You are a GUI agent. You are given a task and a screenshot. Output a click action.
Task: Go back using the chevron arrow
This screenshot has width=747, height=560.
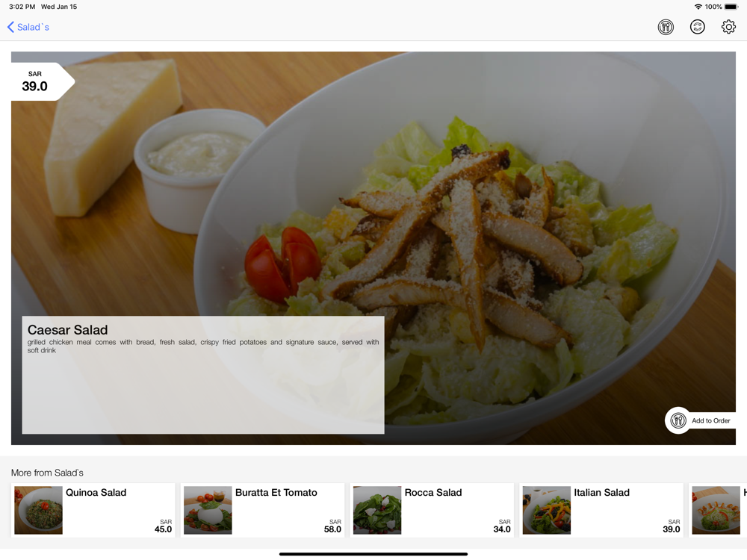[x=10, y=27]
